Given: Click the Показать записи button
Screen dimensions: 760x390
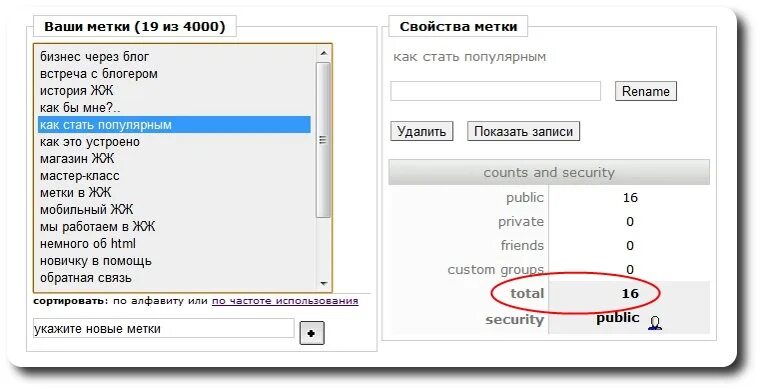Looking at the screenshot, I should point(523,131).
